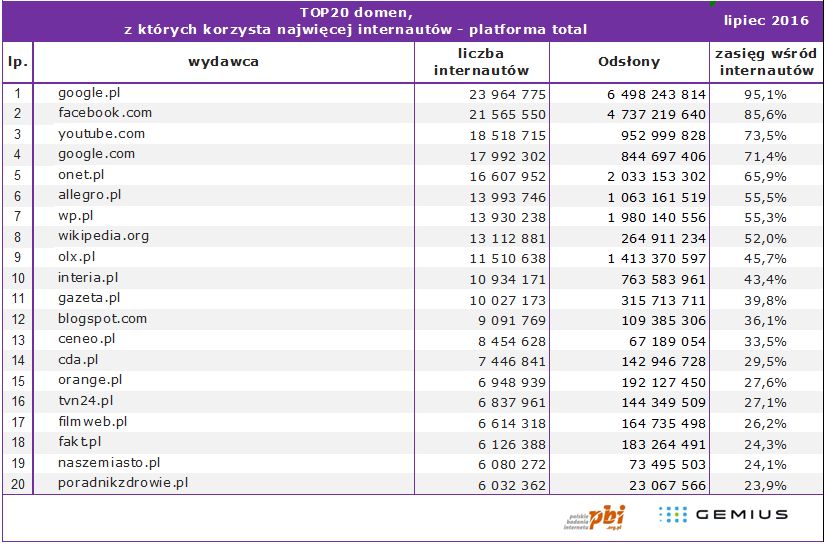The width and height of the screenshot is (827, 545).
Task: Select the onet.pl domain cell
Action: click(81, 175)
